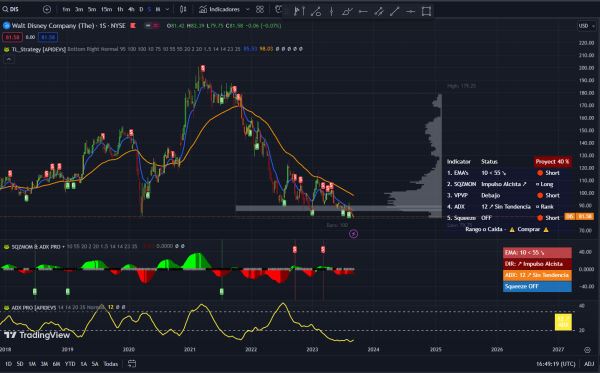Viewport: 600px width, 373px height.
Task: Select the 3m timeframe
Action: point(79,9)
